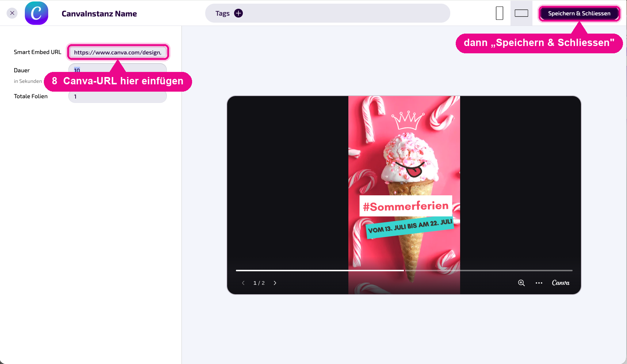Viewport: 627px width, 364px height.
Task: Click the CanvaInstanz Name title
Action: tap(99, 14)
